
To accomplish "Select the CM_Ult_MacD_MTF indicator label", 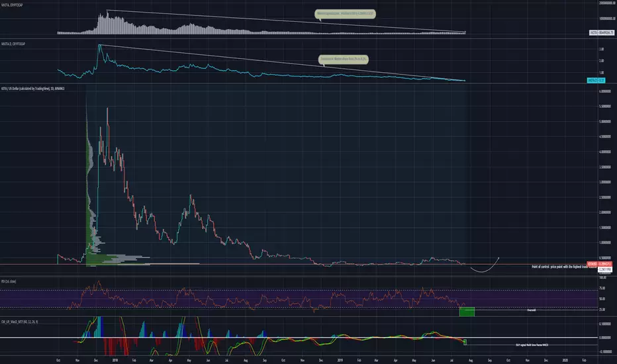I will click(19, 322).
